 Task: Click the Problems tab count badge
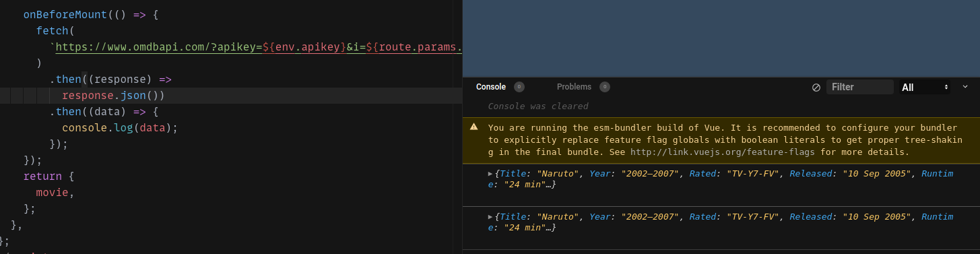click(605, 87)
